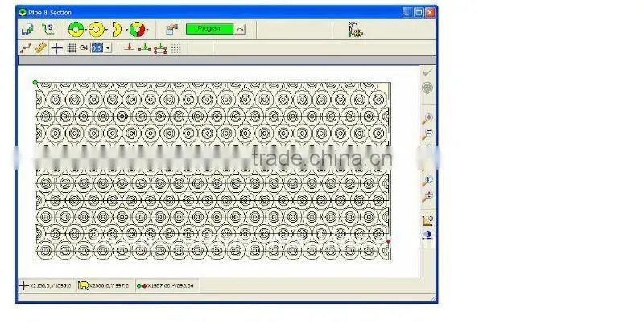644x332 pixels.
Task: Toggle the grid display icon
Action: point(72,48)
